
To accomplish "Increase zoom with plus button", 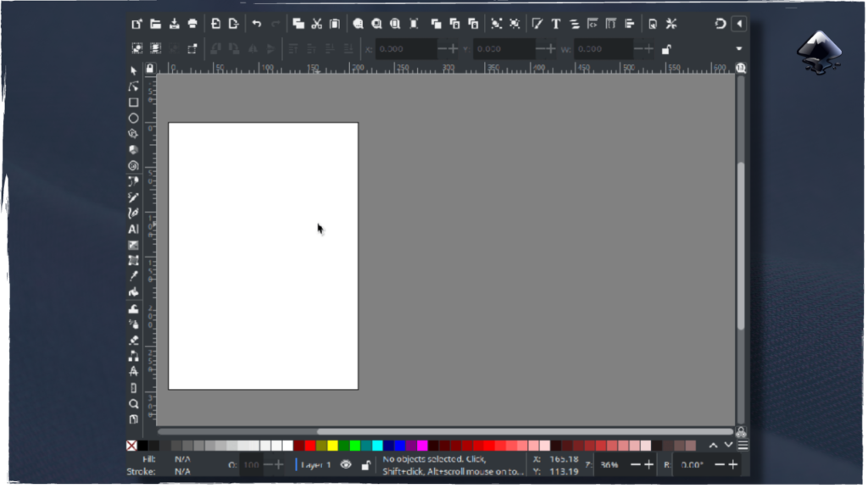I will coord(649,466).
